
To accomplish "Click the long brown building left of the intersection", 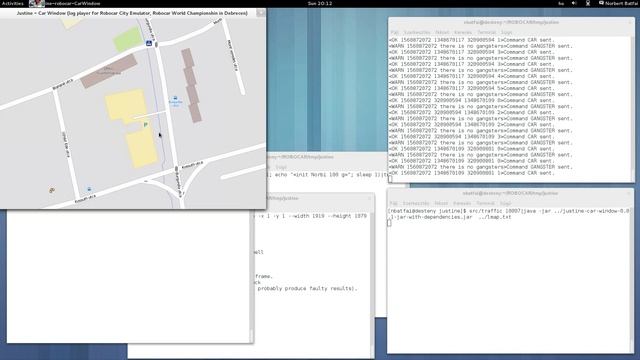I will (109, 71).
